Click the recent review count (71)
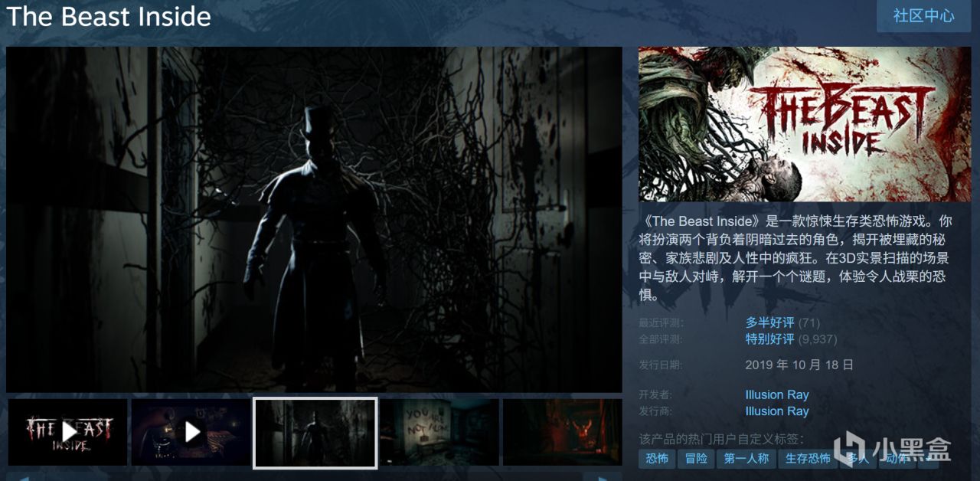The width and height of the screenshot is (980, 481). coord(808,323)
